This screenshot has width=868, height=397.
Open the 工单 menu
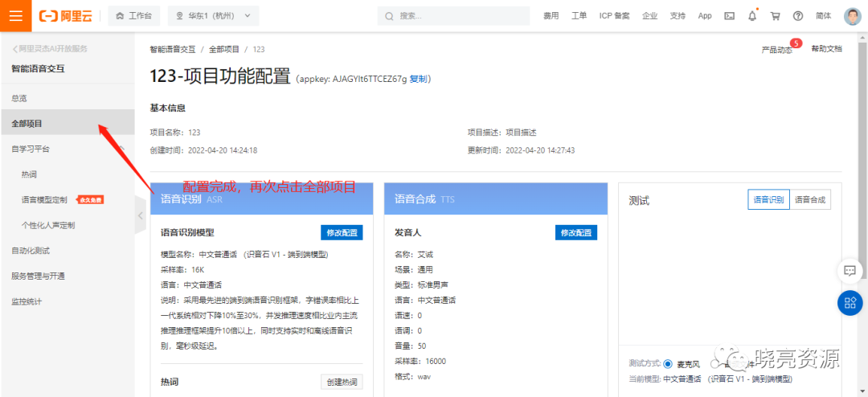579,16
